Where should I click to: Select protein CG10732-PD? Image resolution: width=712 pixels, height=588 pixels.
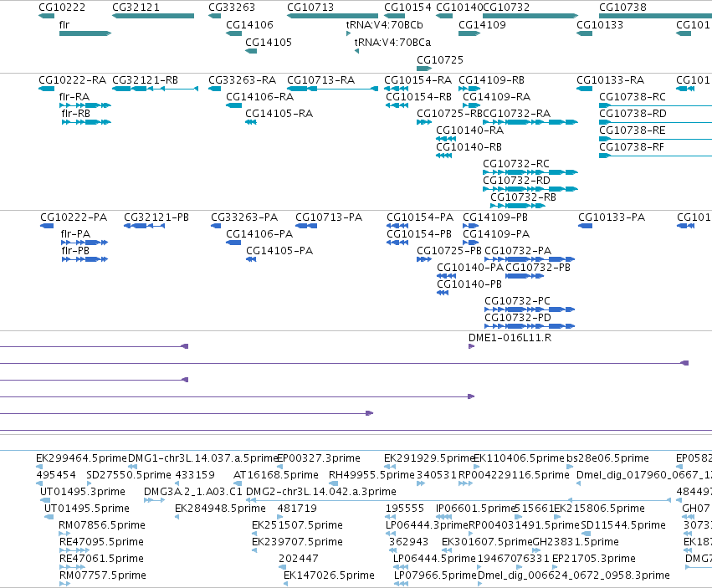[x=518, y=319]
